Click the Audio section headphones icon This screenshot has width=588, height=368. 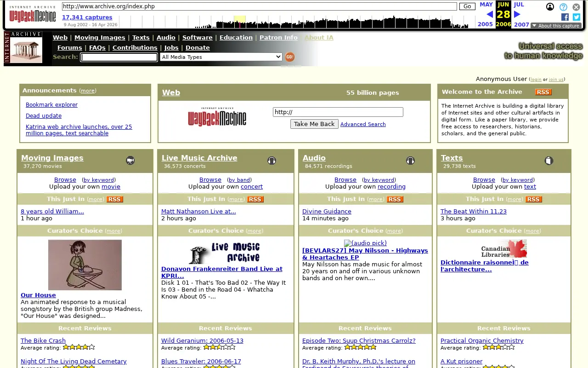coord(410,161)
